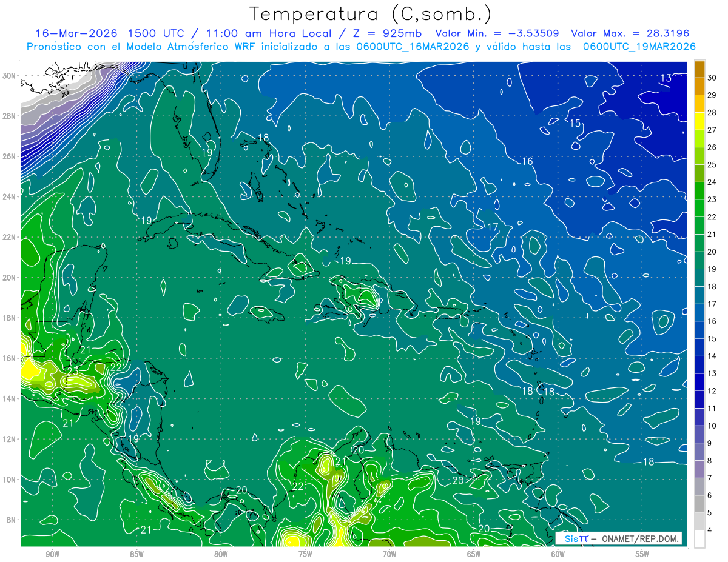Click the '16' contour label on the map
Screen dimensions: 728x562
[x=527, y=161]
